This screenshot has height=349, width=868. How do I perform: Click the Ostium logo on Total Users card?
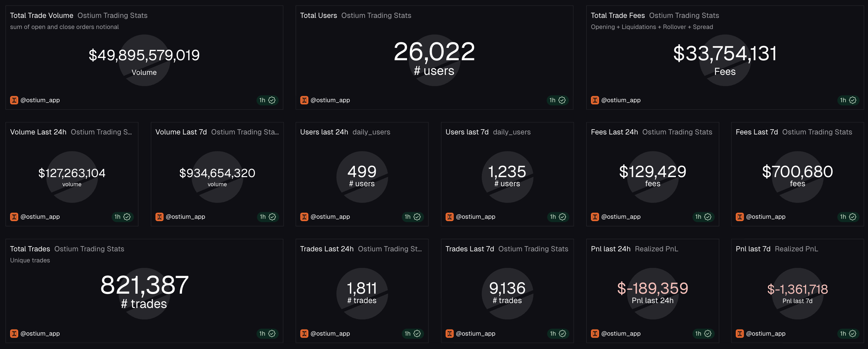coord(304,100)
